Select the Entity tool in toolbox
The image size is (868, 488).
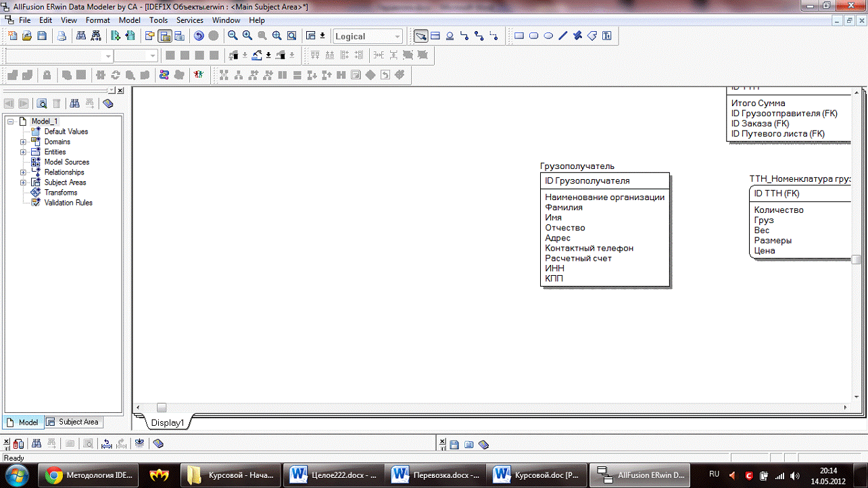click(x=435, y=36)
